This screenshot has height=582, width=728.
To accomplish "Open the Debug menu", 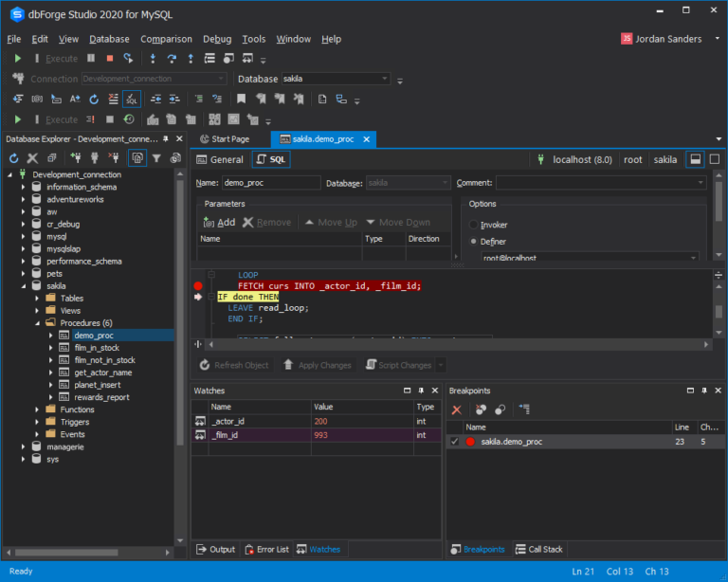I will click(x=217, y=39).
